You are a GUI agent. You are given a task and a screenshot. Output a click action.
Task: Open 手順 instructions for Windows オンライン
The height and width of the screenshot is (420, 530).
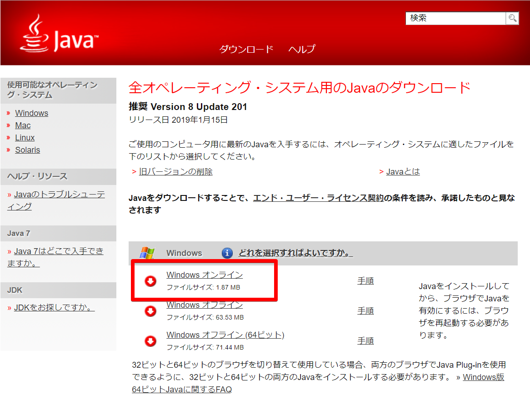pyautogui.click(x=365, y=280)
